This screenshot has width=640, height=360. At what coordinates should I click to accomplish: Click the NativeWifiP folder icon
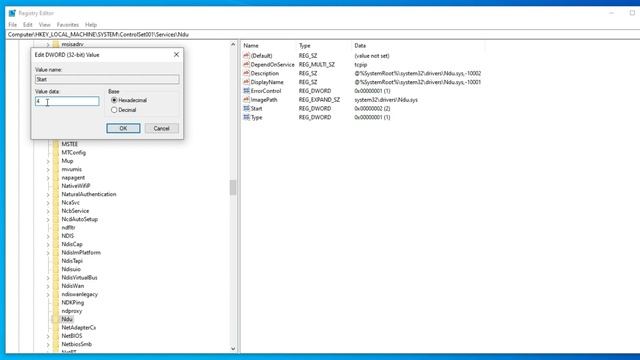pos(56,186)
